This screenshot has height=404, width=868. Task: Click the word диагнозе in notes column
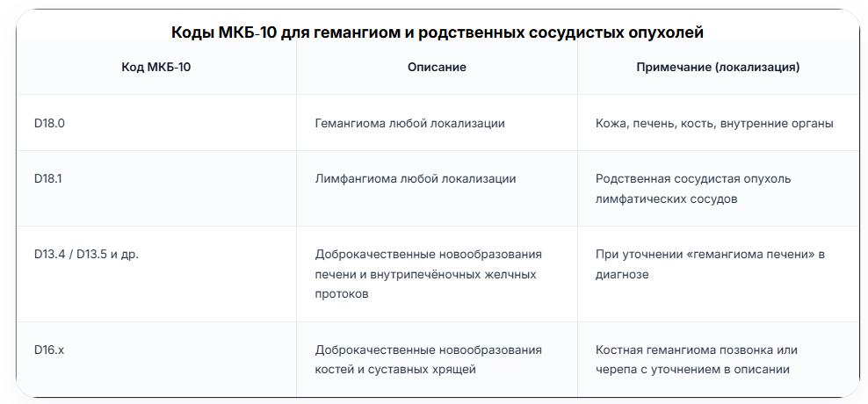(x=622, y=275)
